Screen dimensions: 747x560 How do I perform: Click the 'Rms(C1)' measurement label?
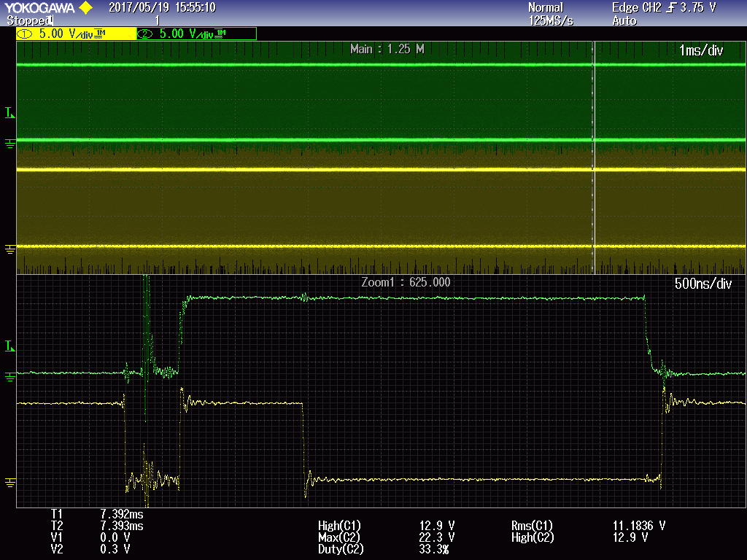tap(532, 526)
